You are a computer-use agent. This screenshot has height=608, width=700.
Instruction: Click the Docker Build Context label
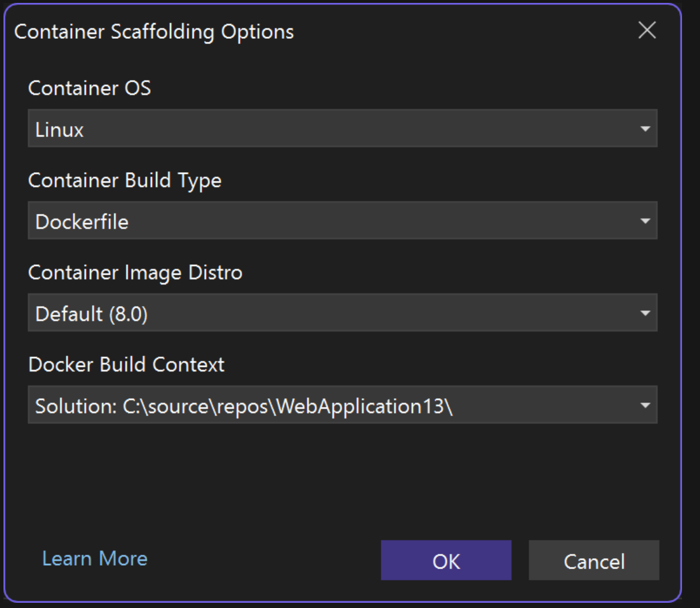pyautogui.click(x=126, y=365)
